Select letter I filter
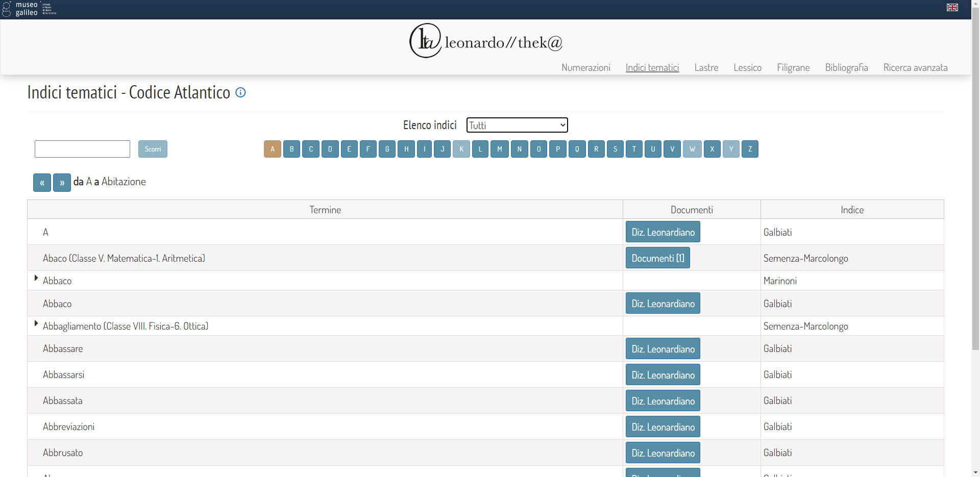 [424, 149]
